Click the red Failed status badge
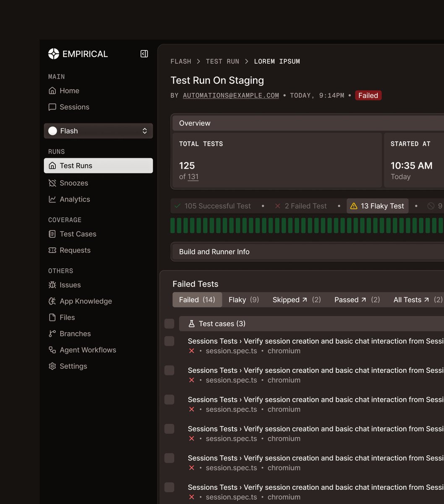 pyautogui.click(x=368, y=95)
